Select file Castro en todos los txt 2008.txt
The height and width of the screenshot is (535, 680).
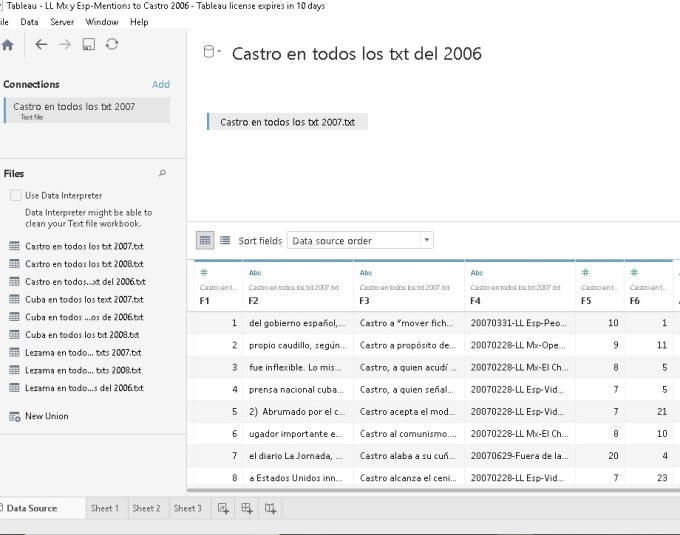click(84, 264)
